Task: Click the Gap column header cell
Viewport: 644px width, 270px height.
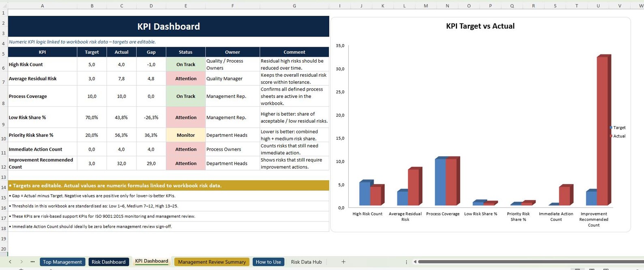Action: tap(151, 52)
